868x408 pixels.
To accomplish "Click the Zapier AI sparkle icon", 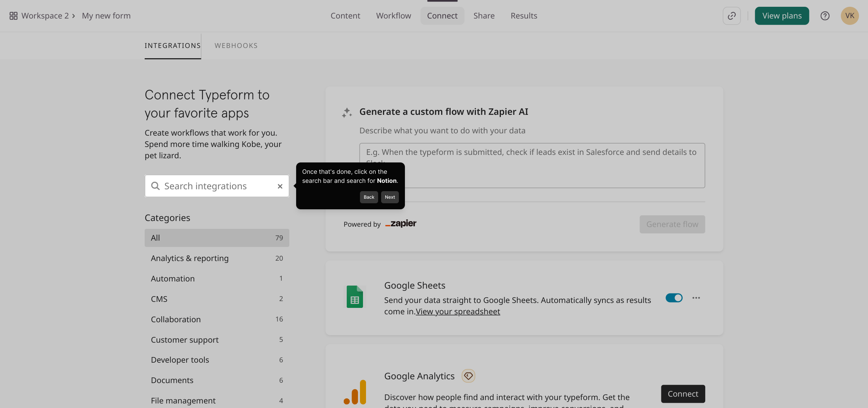I will coord(347,113).
